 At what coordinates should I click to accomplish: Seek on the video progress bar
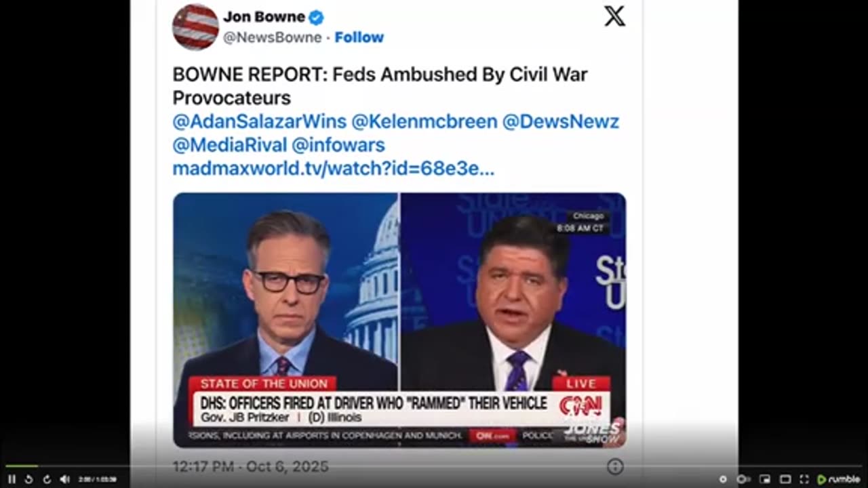click(x=434, y=466)
